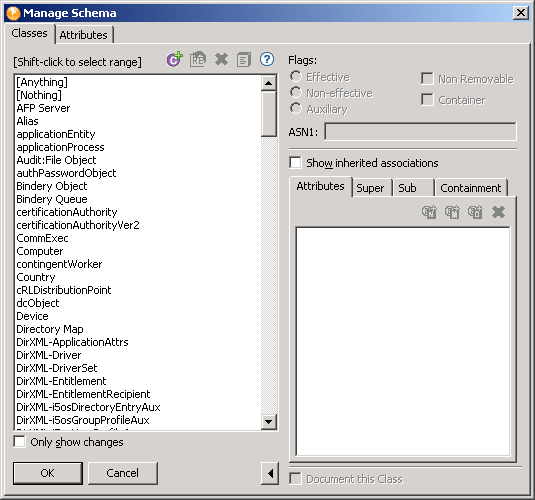Switch to the Classes tab

click(x=29, y=33)
